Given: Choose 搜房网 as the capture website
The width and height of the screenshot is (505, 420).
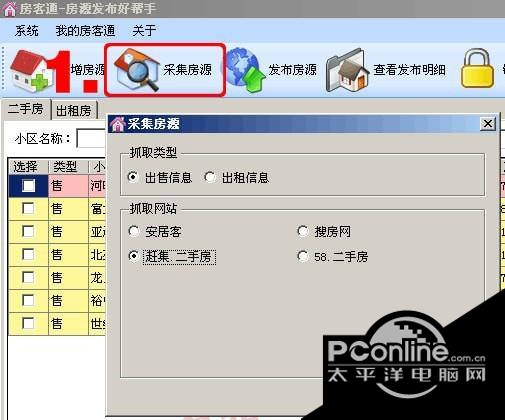Looking at the screenshot, I should (x=303, y=231).
